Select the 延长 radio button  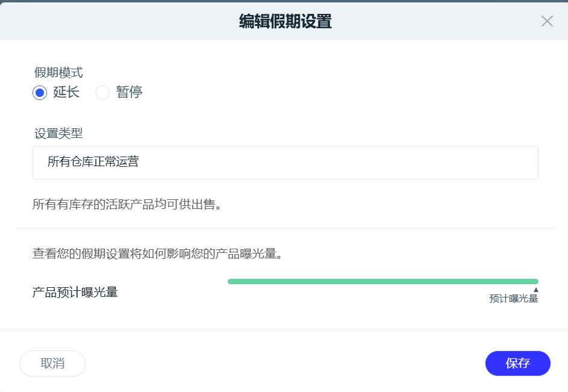tap(40, 93)
